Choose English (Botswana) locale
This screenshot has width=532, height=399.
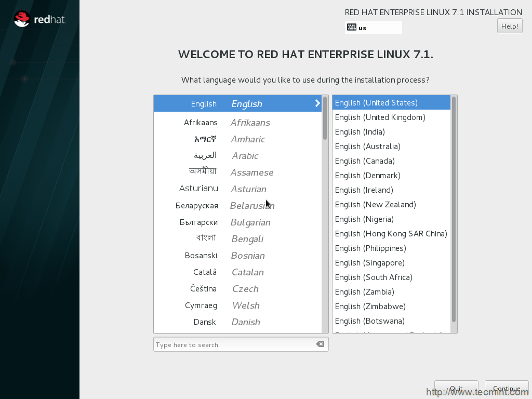coord(392,321)
